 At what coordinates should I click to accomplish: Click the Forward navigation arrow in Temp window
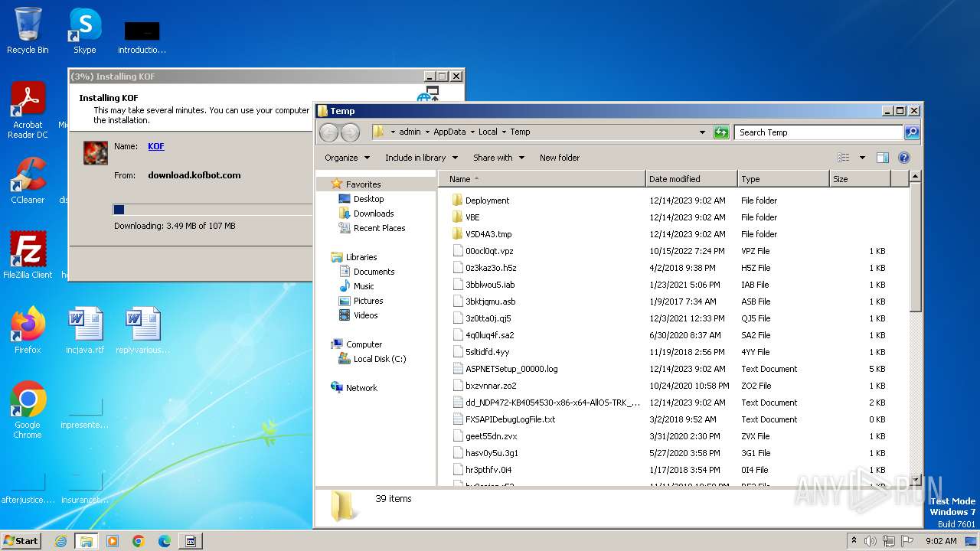[350, 132]
